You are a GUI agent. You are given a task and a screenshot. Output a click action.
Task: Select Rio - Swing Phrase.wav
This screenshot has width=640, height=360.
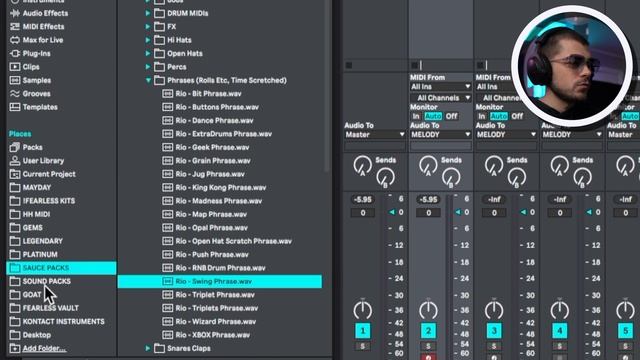(220, 281)
